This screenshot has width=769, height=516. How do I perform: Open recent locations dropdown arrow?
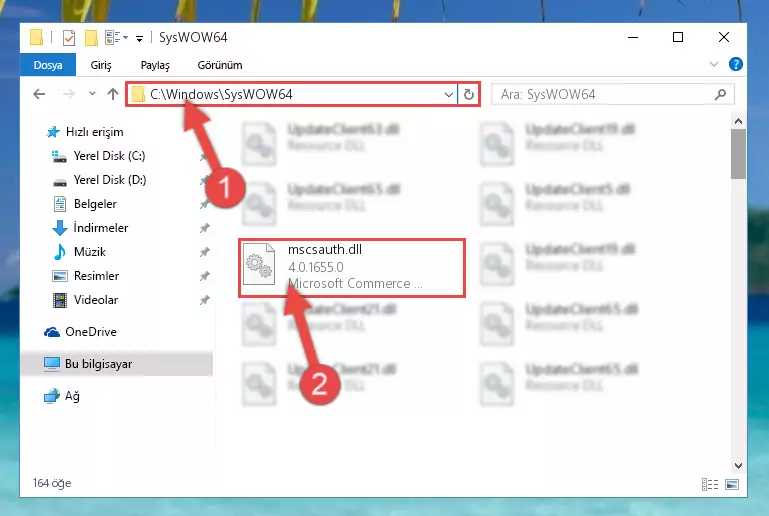click(92, 94)
